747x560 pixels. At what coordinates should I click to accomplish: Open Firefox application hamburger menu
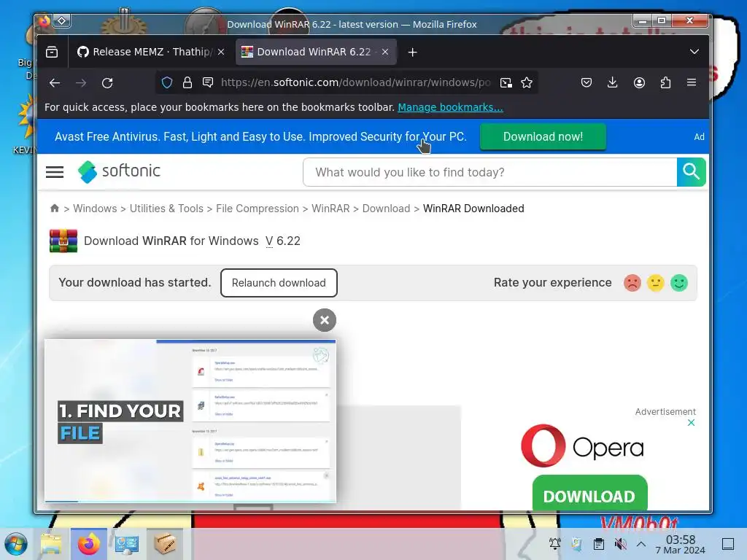pyautogui.click(x=692, y=82)
